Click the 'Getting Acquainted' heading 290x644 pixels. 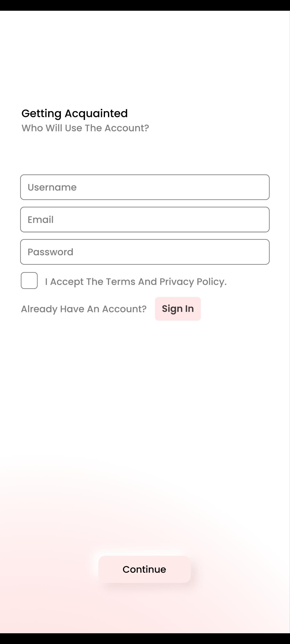pyautogui.click(x=75, y=113)
